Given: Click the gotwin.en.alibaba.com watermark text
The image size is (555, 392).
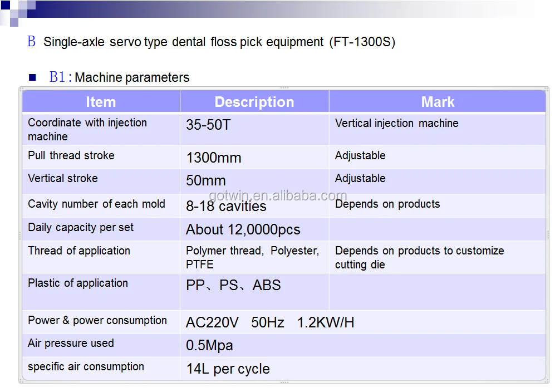Looking at the screenshot, I should click(278, 195).
